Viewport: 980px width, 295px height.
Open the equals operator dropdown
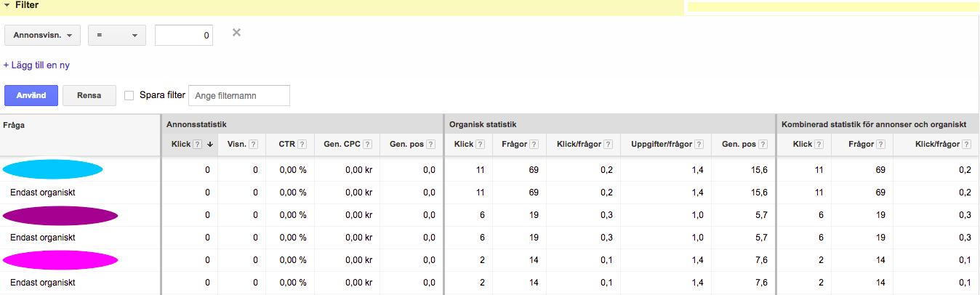(116, 36)
